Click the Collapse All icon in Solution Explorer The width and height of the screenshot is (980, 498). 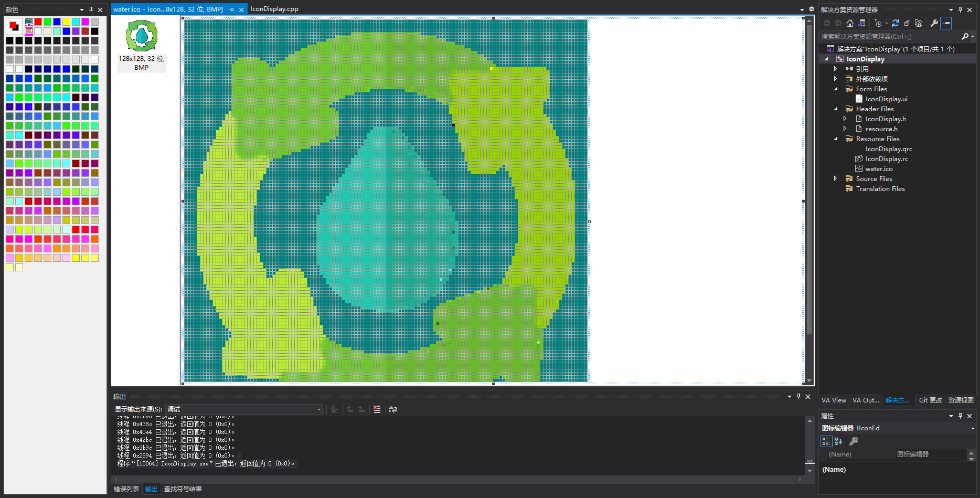907,23
